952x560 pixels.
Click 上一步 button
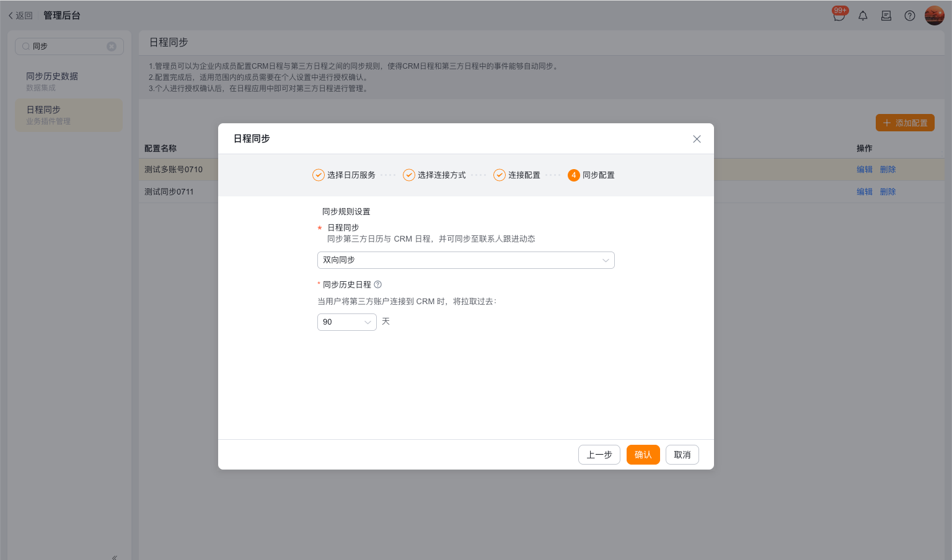pos(599,455)
